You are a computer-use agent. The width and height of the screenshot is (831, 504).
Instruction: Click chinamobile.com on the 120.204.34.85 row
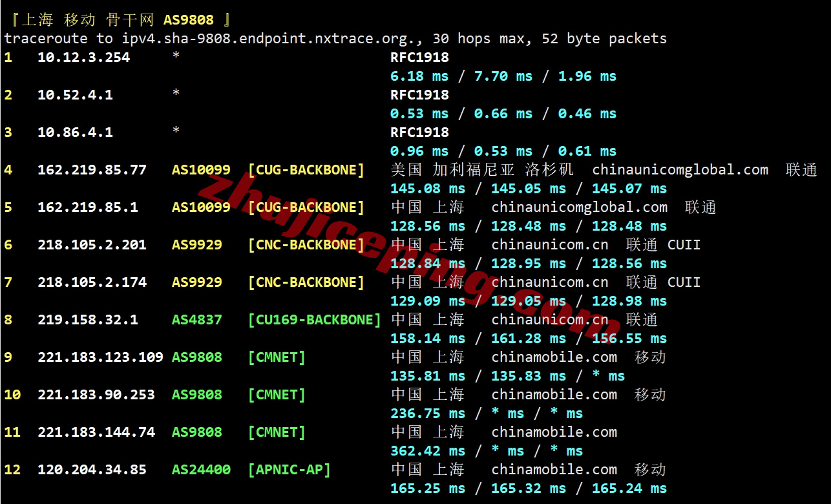tap(554, 470)
